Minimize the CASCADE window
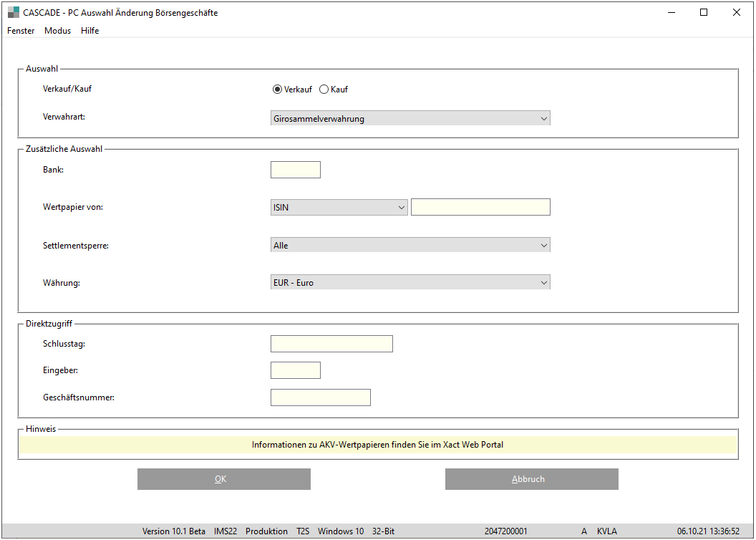 [671, 12]
